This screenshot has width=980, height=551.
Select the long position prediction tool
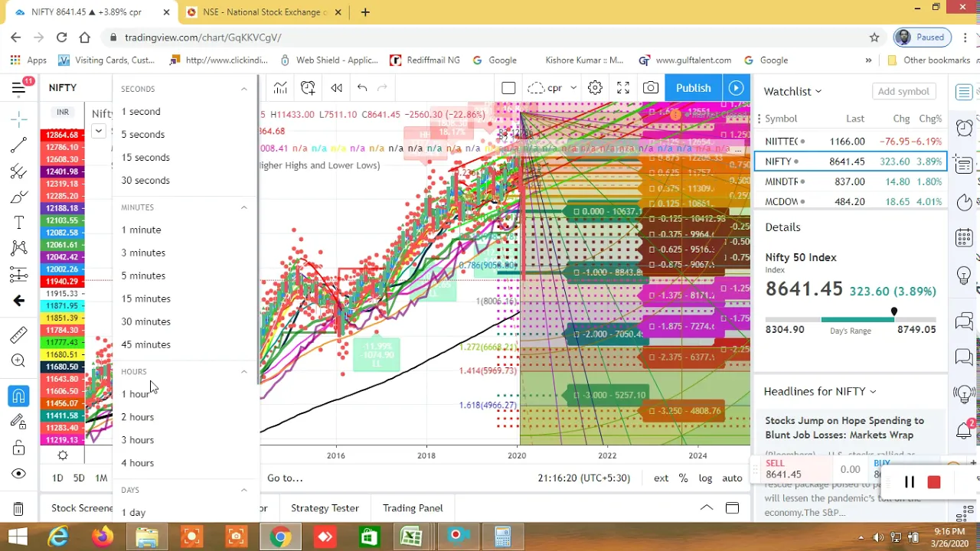(19, 274)
